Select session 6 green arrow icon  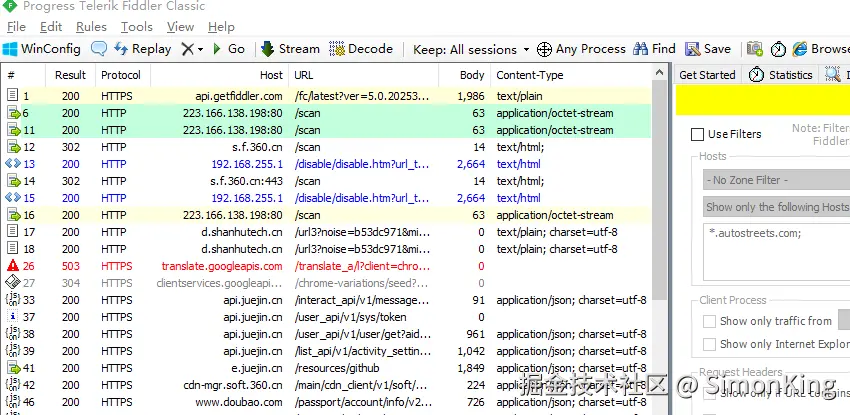click(12, 113)
